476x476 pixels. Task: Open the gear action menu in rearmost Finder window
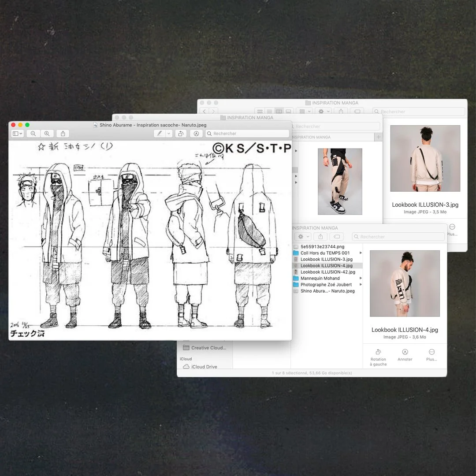(324, 112)
